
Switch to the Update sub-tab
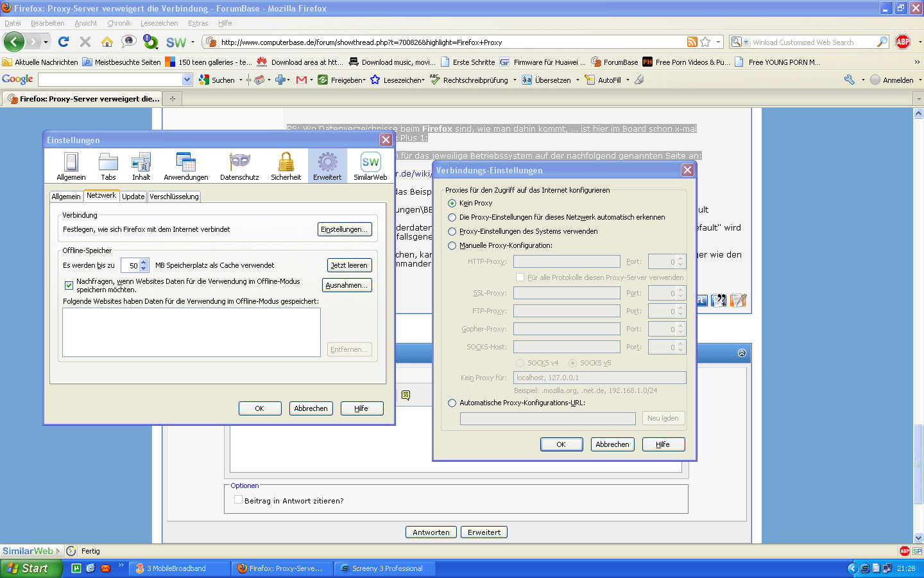point(133,197)
